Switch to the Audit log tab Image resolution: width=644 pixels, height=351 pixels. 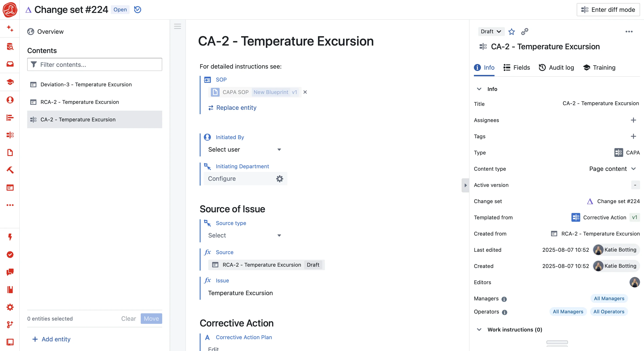pos(556,68)
